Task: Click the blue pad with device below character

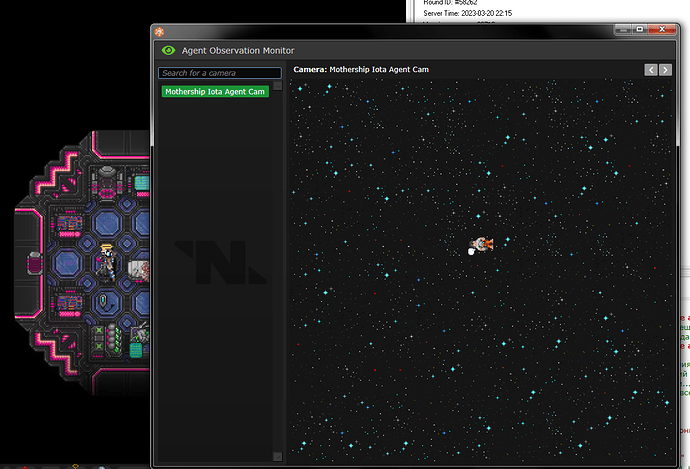Action: (106, 302)
